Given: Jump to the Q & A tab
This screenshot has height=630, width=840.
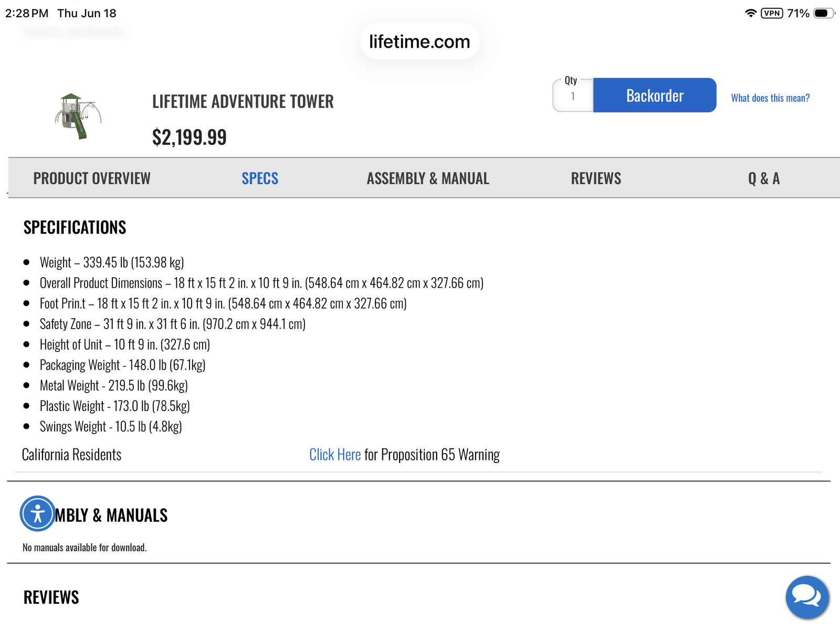Looking at the screenshot, I should point(764,178).
